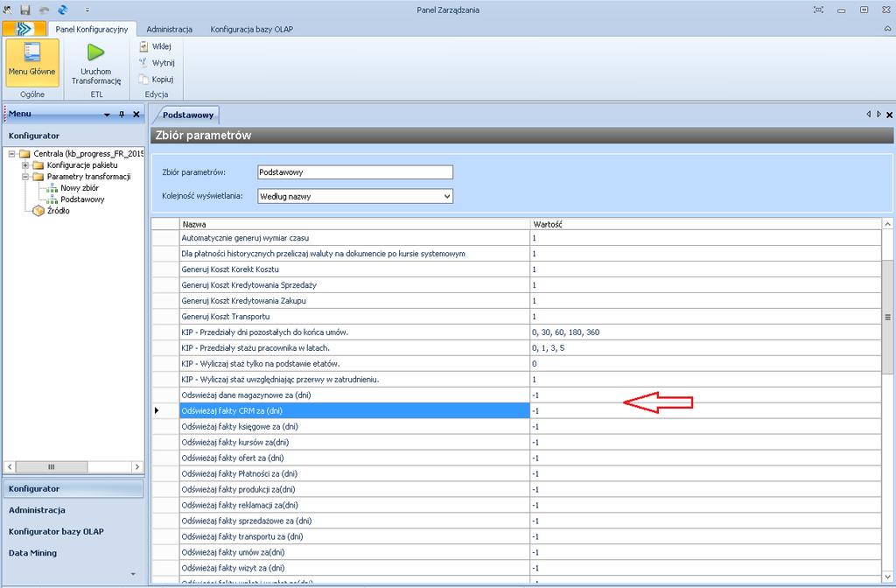The image size is (896, 588).
Task: Click the Refresh icon in quick access toolbar
Action: pyautogui.click(x=63, y=10)
